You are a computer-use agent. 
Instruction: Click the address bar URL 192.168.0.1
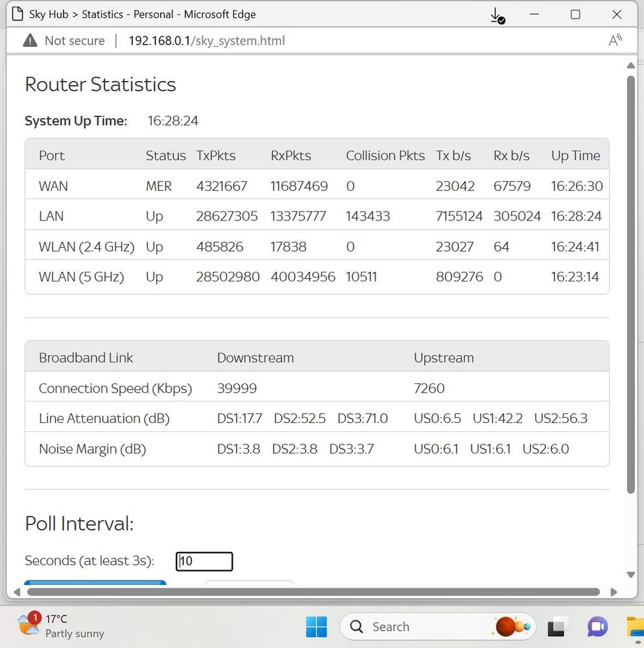click(206, 41)
